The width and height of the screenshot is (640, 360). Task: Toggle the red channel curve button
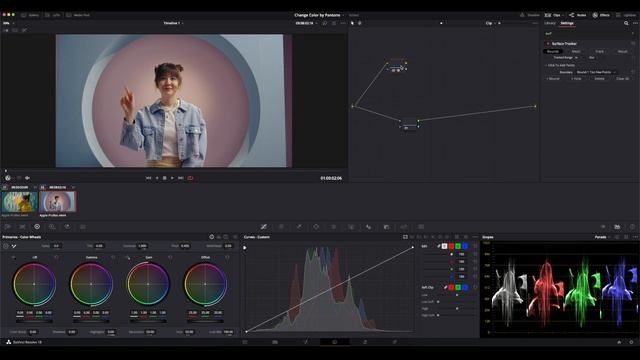[451, 246]
